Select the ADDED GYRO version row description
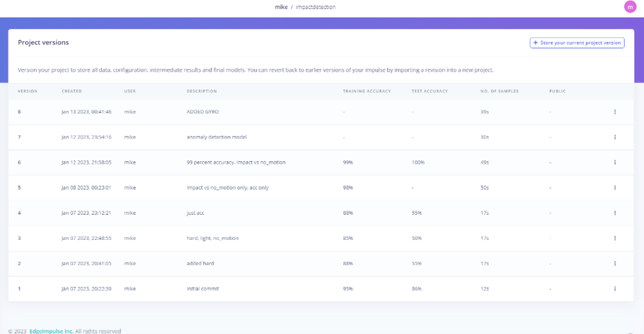Screen dimensions: 644x334 click(x=202, y=112)
